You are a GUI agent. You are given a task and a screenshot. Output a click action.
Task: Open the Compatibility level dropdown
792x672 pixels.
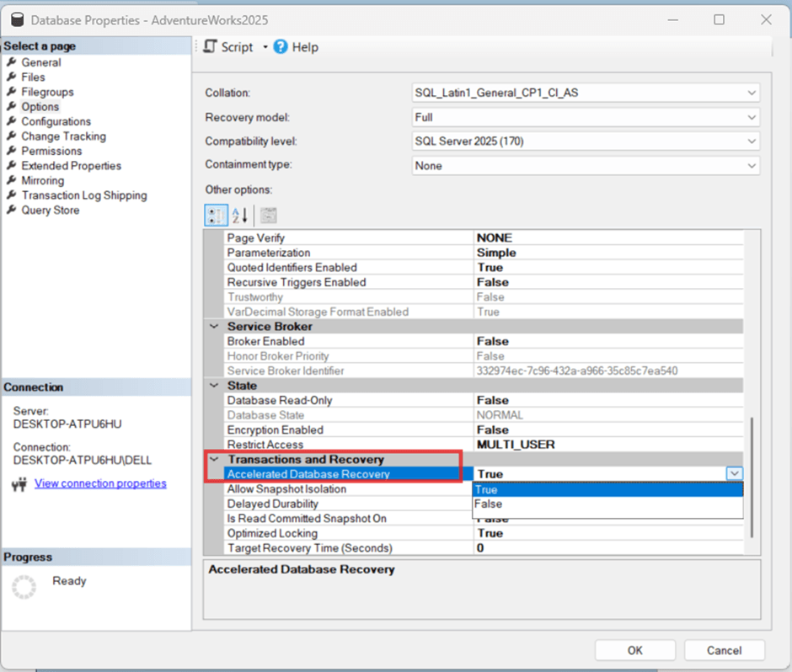tap(586, 141)
